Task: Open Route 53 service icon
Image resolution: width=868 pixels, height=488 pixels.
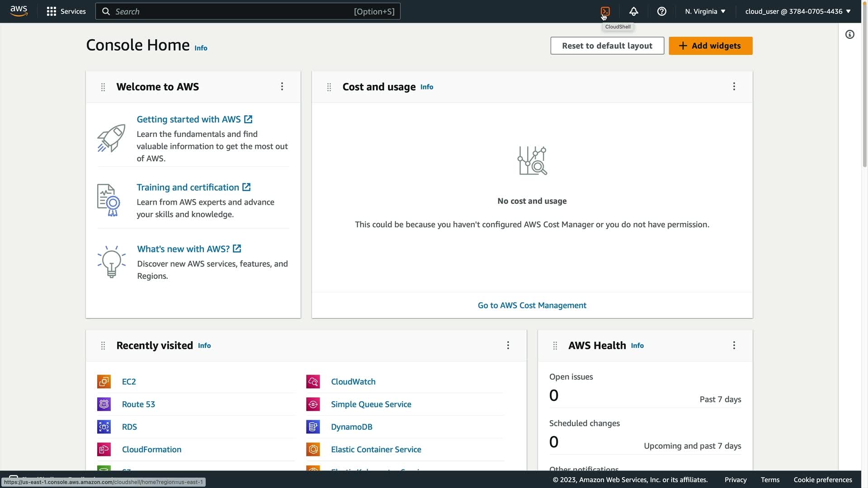Action: click(x=104, y=404)
